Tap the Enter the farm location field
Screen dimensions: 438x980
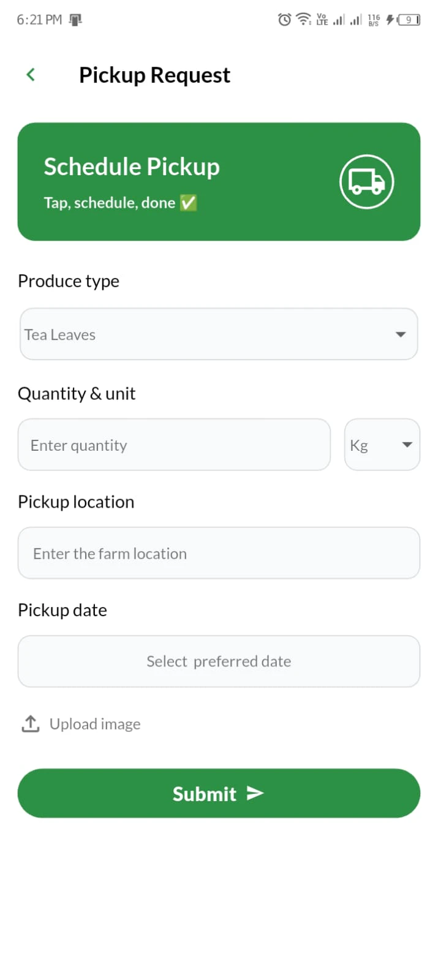tap(219, 552)
